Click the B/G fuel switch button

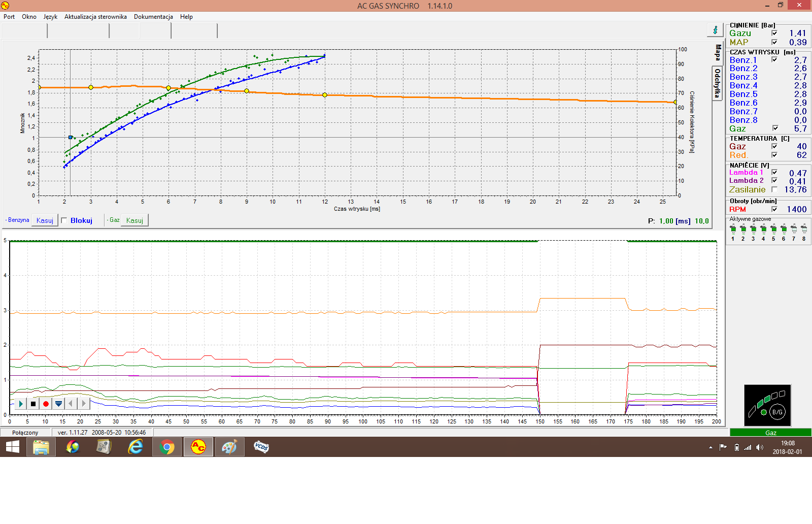coord(777,412)
